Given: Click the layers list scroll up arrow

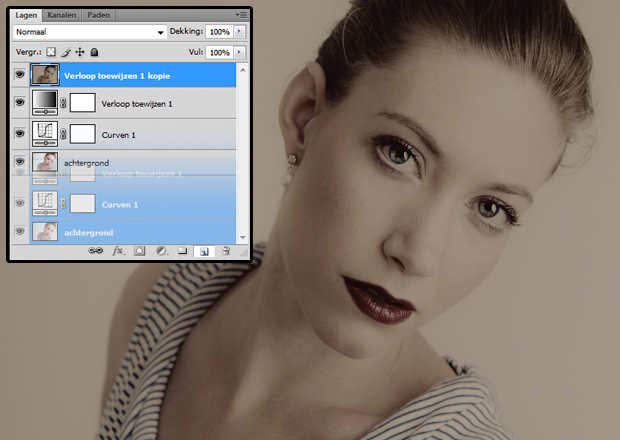Looking at the screenshot, I should click(x=243, y=70).
